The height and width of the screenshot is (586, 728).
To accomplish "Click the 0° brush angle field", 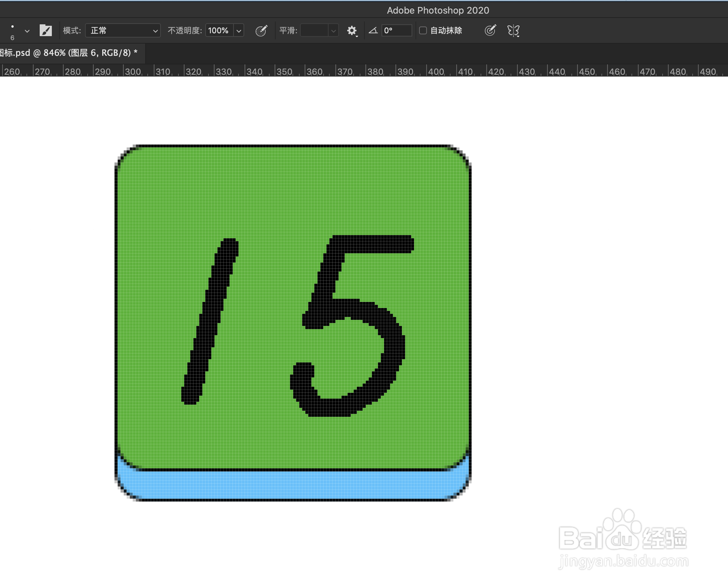I will 396,31.
